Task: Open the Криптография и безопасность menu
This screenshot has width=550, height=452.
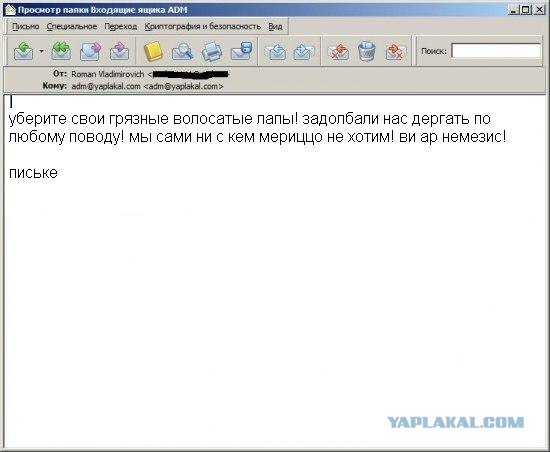Action: coord(203,27)
